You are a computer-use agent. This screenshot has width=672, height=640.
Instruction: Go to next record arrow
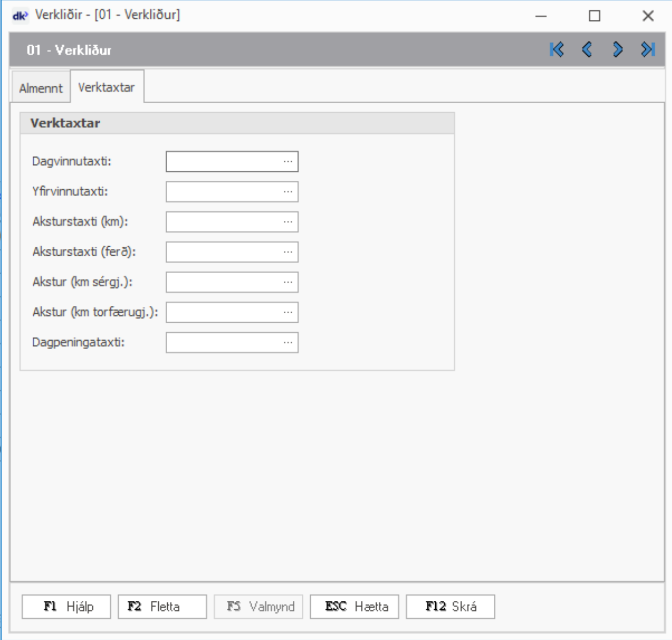[617, 50]
